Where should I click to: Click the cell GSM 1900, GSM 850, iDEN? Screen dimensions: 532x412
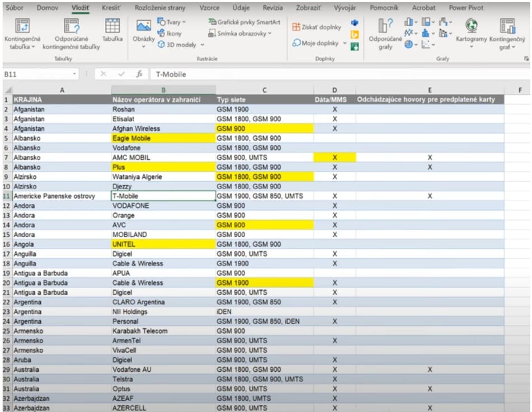pyautogui.click(x=264, y=321)
